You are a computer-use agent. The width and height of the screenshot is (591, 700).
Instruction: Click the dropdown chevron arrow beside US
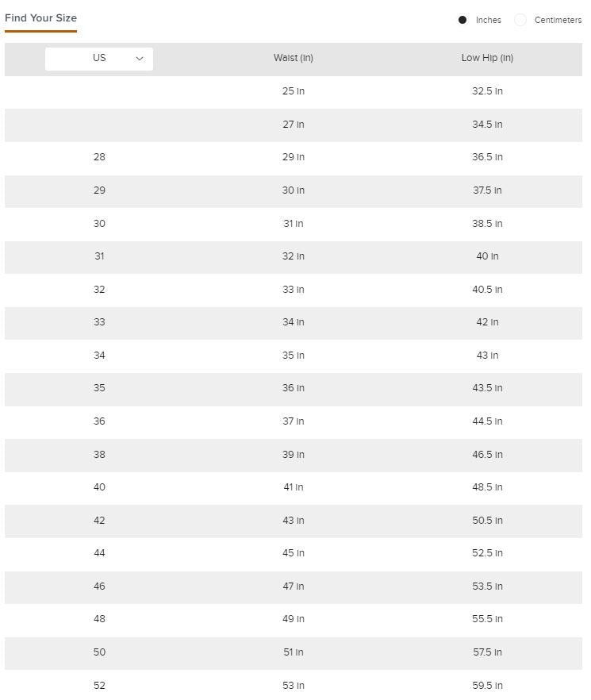pyautogui.click(x=140, y=58)
